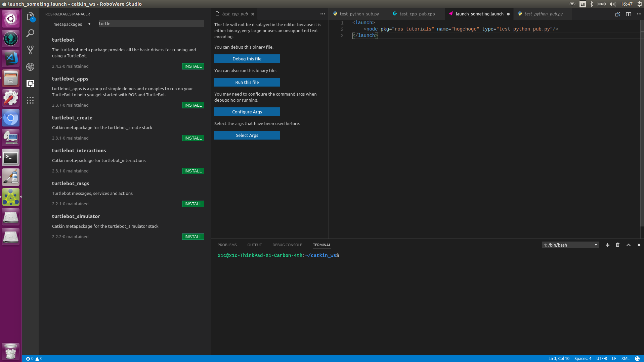
Task: Click the package search field containing turtle
Action: click(151, 24)
